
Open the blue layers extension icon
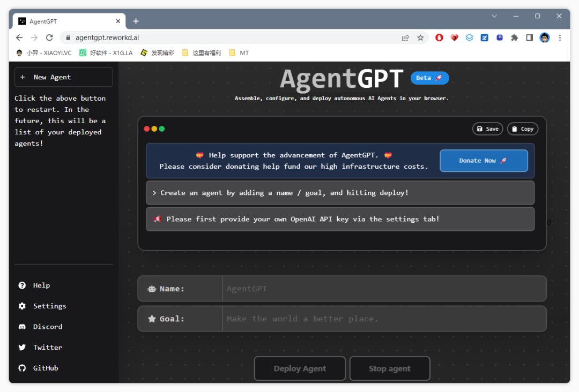(469, 37)
